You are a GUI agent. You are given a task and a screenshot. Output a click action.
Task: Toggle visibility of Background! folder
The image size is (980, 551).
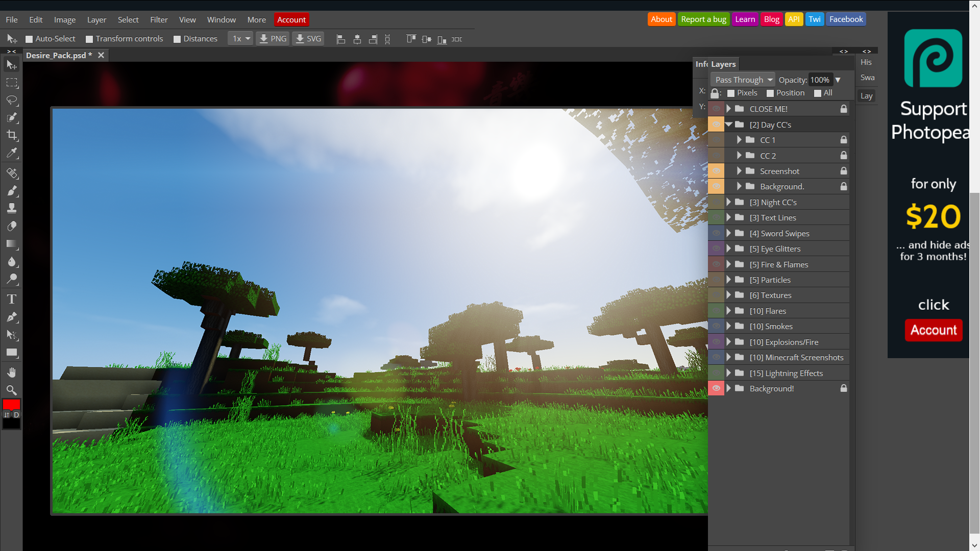(x=716, y=388)
